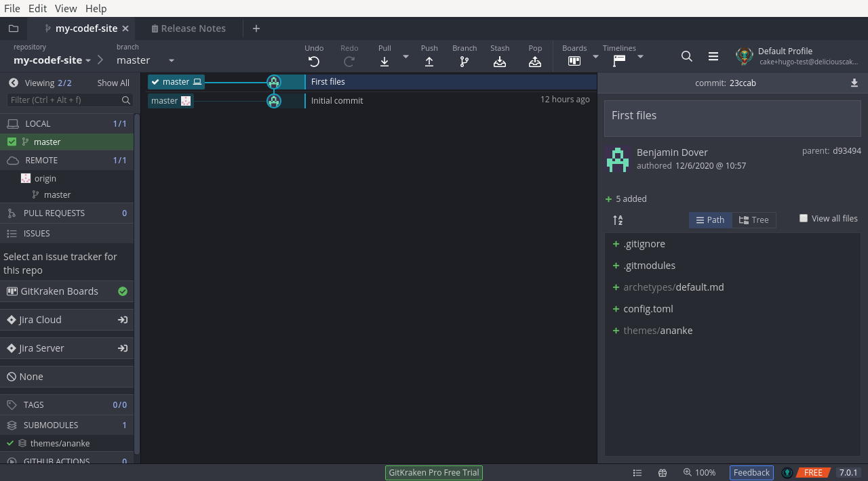The width and height of the screenshot is (868, 481).
Task: Open the View menu
Action: [66, 8]
